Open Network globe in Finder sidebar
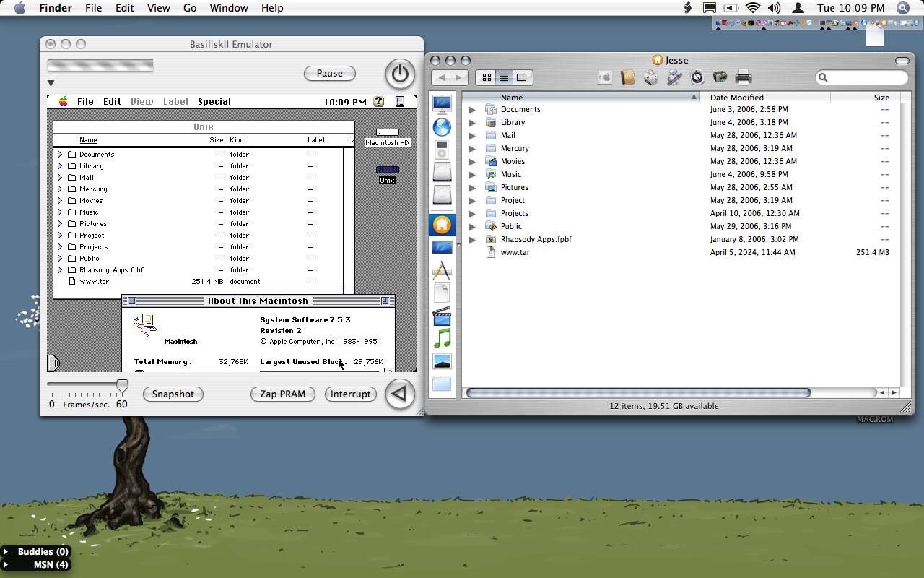Image resolution: width=924 pixels, height=578 pixels. (x=442, y=127)
